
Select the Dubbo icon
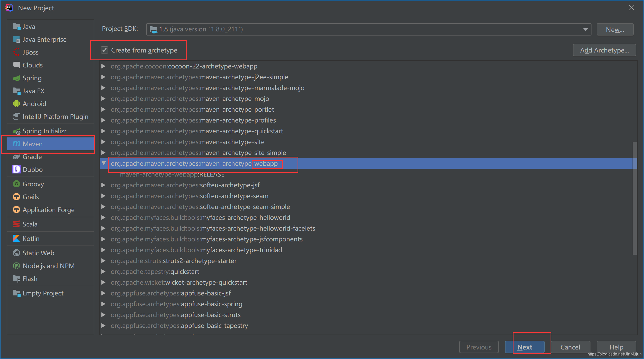(x=16, y=170)
